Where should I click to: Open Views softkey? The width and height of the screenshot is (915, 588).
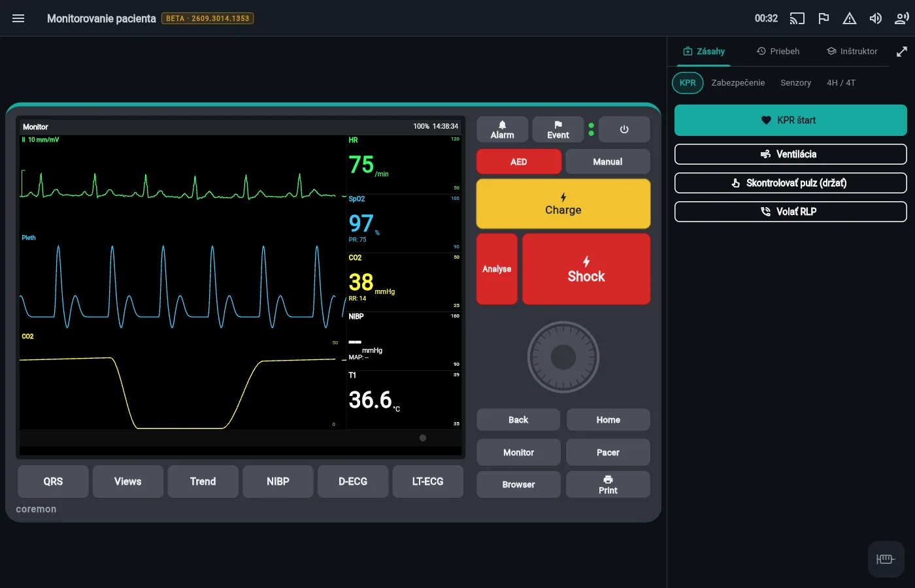tap(128, 482)
